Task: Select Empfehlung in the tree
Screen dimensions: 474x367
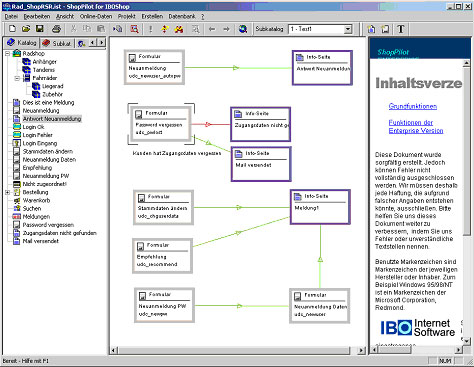Action: [37, 168]
